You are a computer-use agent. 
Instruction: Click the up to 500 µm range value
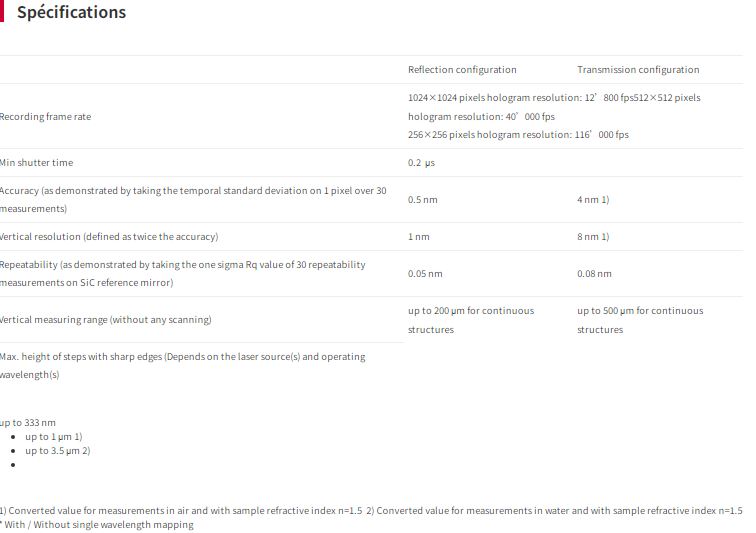pos(640,311)
